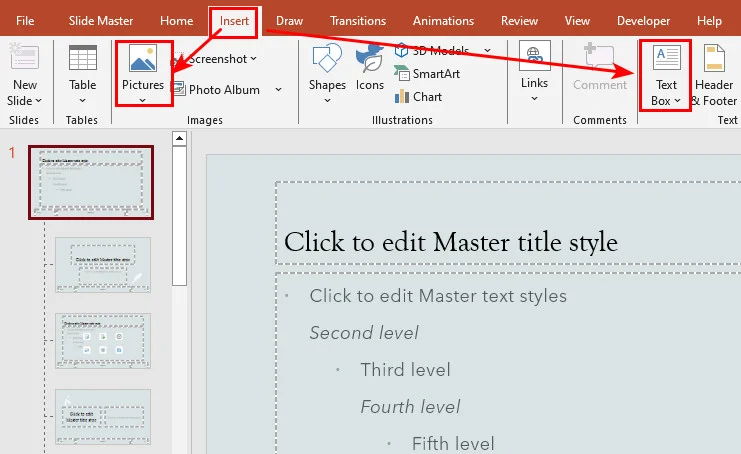Go to the Review tab
The image size is (741, 454).
tap(519, 21)
